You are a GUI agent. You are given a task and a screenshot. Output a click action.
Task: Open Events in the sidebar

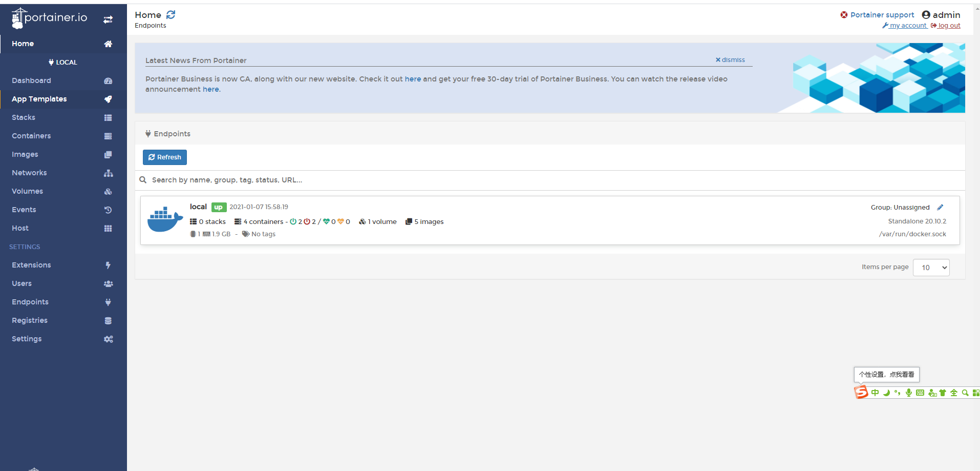coord(63,210)
